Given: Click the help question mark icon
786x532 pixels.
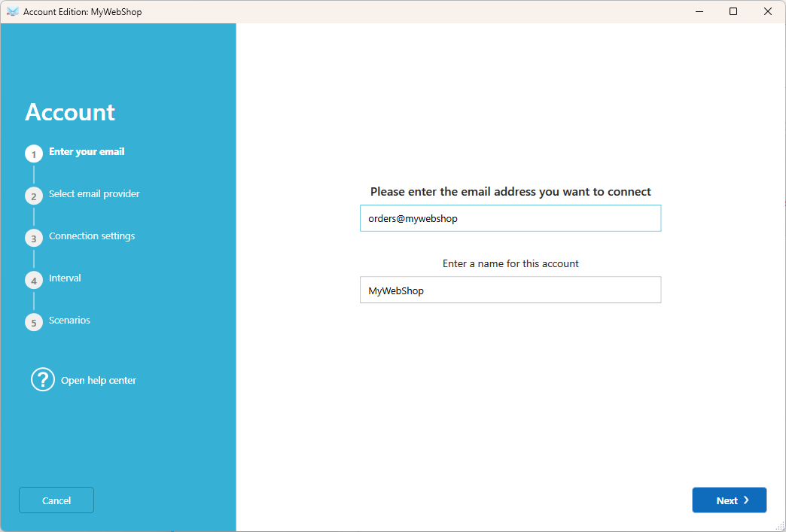Looking at the screenshot, I should (43, 380).
